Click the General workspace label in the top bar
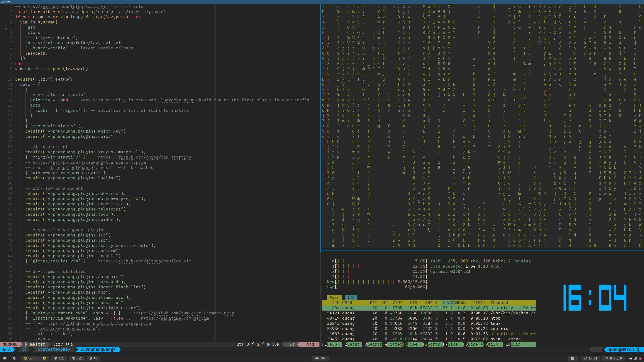Viewport: 644px width, 362px height. tap(6, 2)
